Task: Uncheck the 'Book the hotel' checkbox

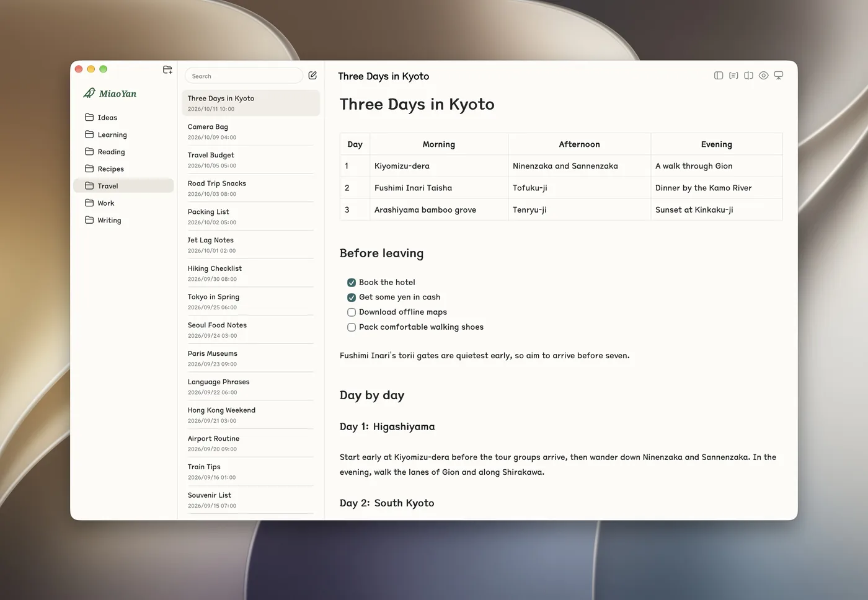Action: (352, 283)
